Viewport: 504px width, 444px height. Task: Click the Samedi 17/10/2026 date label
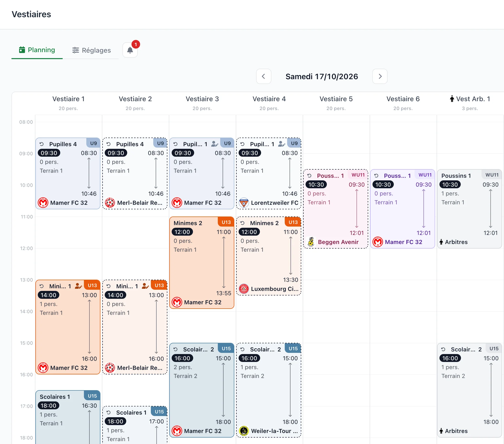click(322, 77)
